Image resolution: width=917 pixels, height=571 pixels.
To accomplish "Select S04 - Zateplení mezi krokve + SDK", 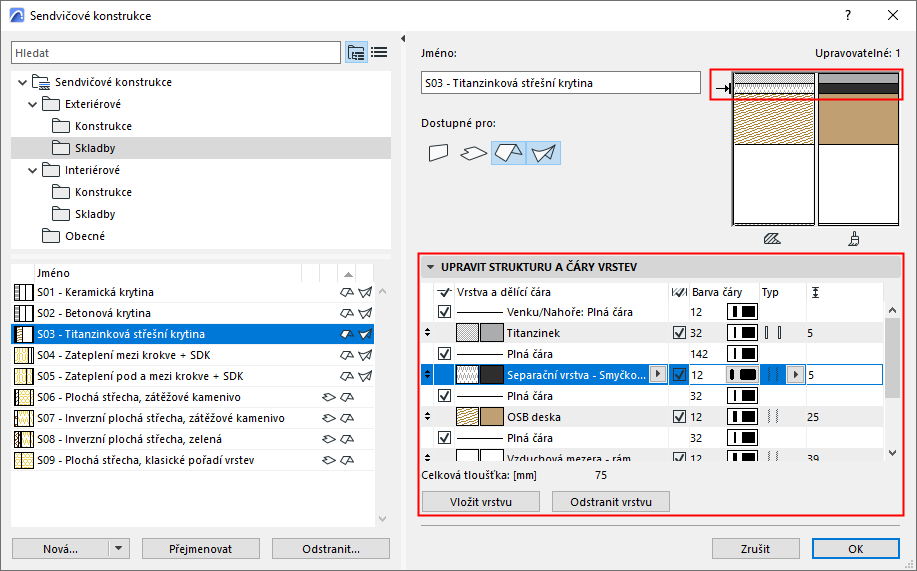I will coord(192,355).
